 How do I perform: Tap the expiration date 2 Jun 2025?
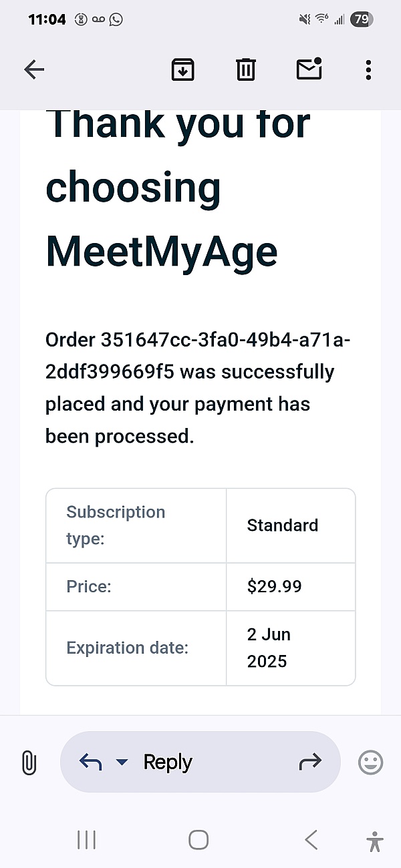coord(269,648)
